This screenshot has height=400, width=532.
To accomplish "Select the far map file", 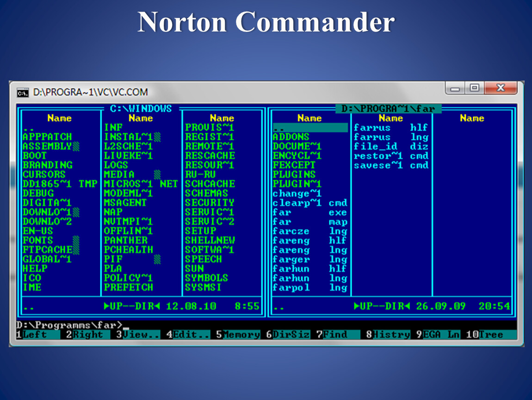I will [x=310, y=222].
